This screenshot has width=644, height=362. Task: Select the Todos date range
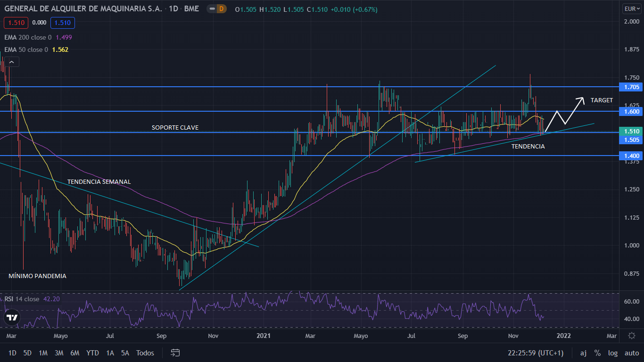pos(145,353)
